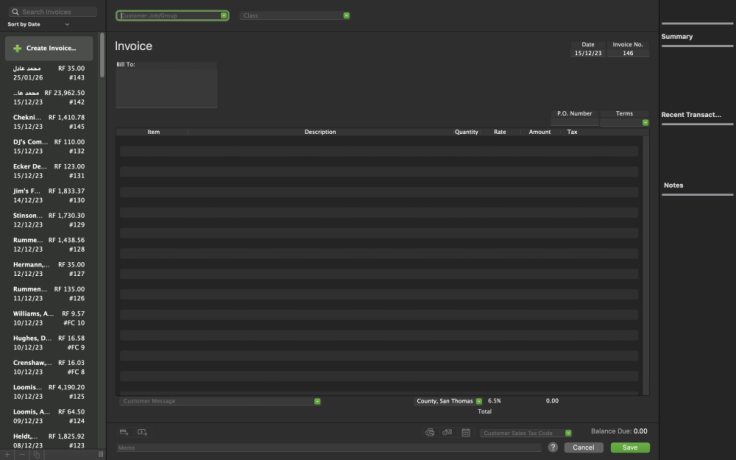Select Jim's invoice #130 in the list
Image resolution: width=736 pixels, height=460 pixels.
pos(49,195)
